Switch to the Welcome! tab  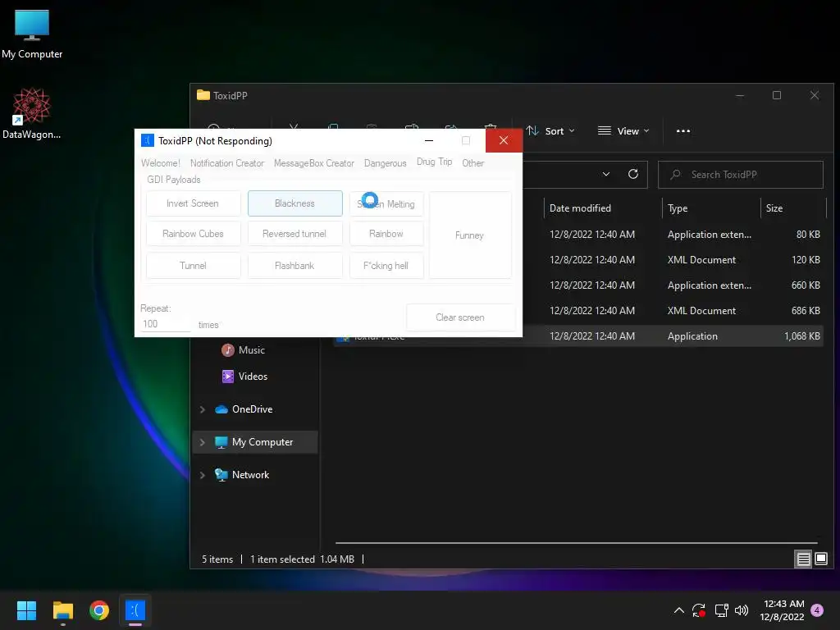click(161, 163)
